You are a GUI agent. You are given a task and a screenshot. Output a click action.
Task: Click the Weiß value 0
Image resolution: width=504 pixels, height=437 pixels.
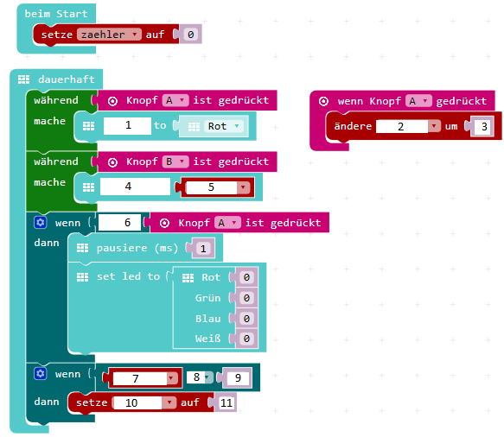coord(246,339)
